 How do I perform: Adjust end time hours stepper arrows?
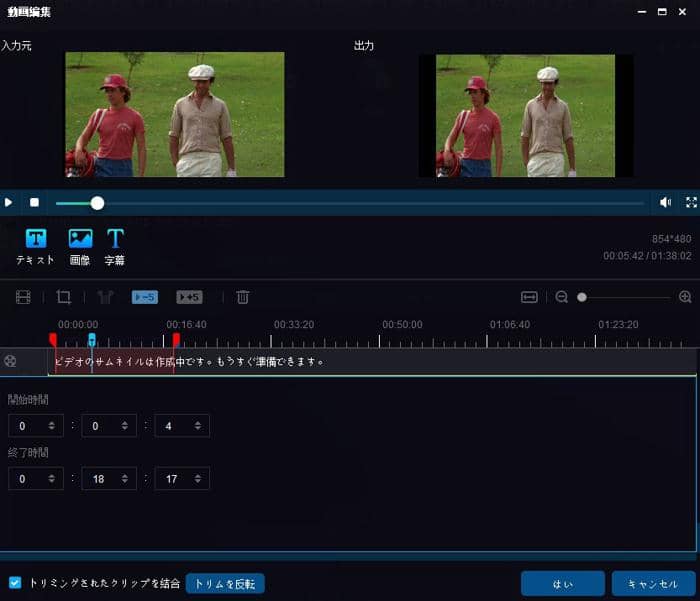pyautogui.click(x=52, y=479)
